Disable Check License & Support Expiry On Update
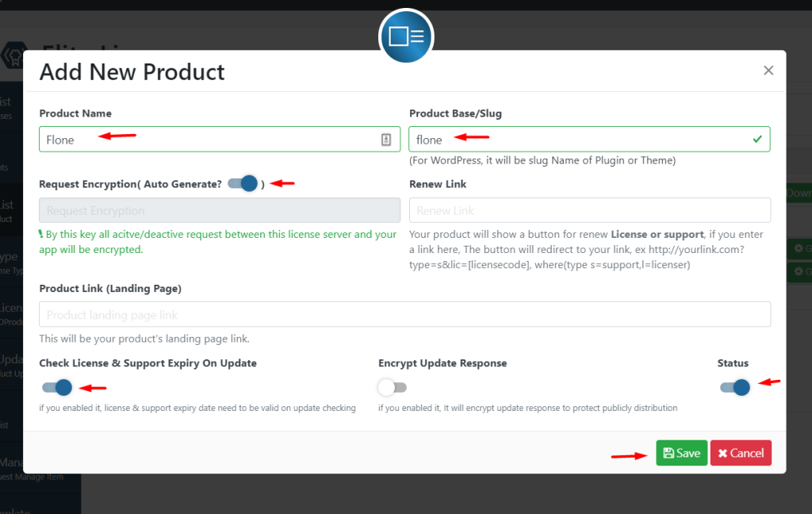 56,388
